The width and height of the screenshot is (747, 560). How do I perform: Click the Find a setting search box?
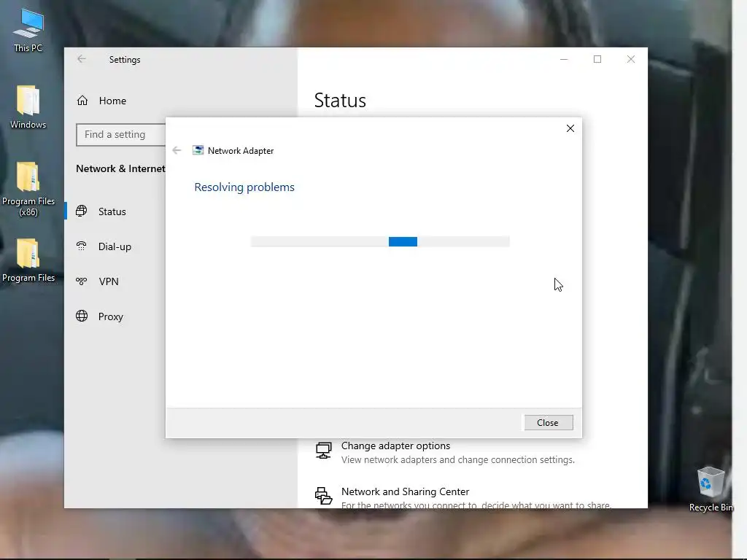(x=121, y=135)
